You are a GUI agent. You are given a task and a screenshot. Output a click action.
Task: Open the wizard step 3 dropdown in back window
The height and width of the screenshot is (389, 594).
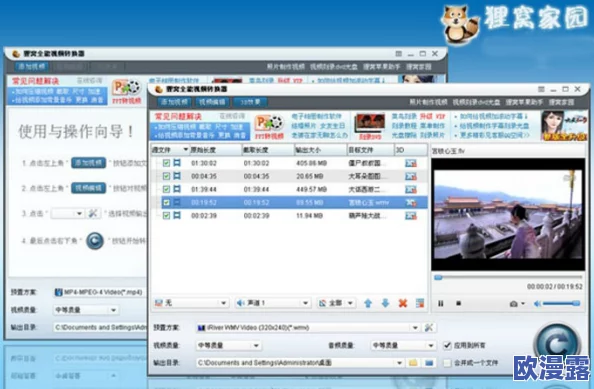[68, 213]
